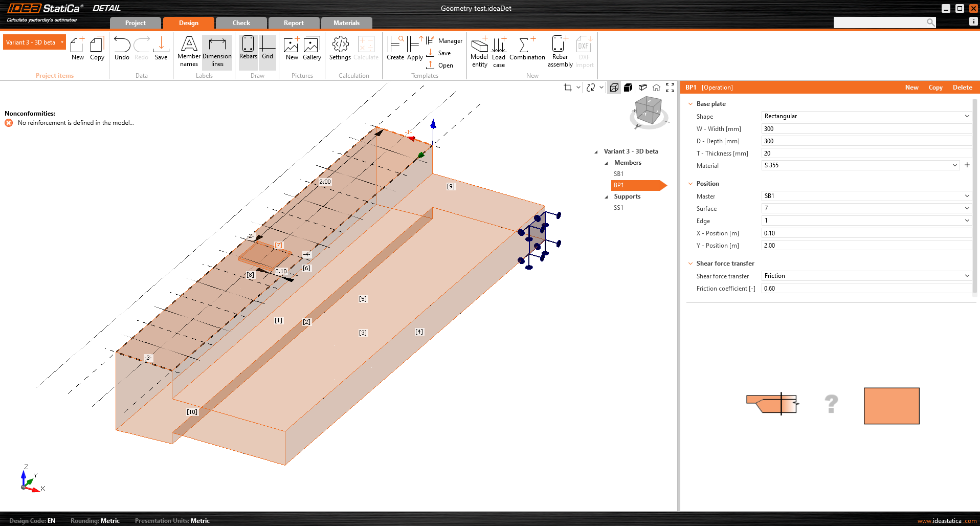Open the Gallery of pictures
The width and height of the screenshot is (980, 526).
(312, 50)
